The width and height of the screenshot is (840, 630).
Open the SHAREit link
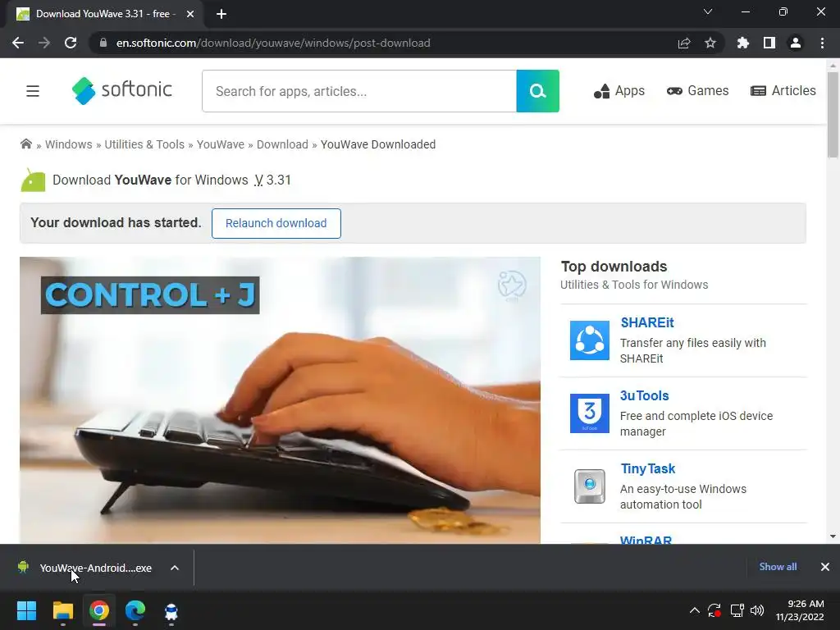click(647, 322)
